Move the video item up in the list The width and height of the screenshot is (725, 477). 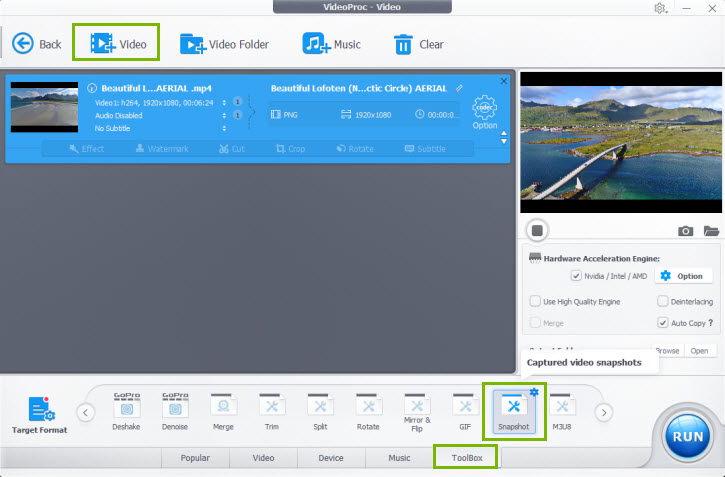pyautogui.click(x=504, y=134)
